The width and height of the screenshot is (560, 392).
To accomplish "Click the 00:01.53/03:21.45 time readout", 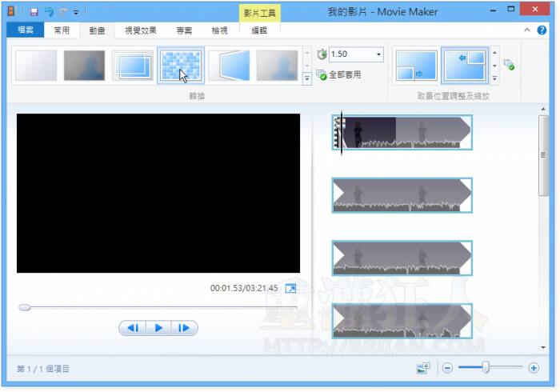I will [244, 288].
